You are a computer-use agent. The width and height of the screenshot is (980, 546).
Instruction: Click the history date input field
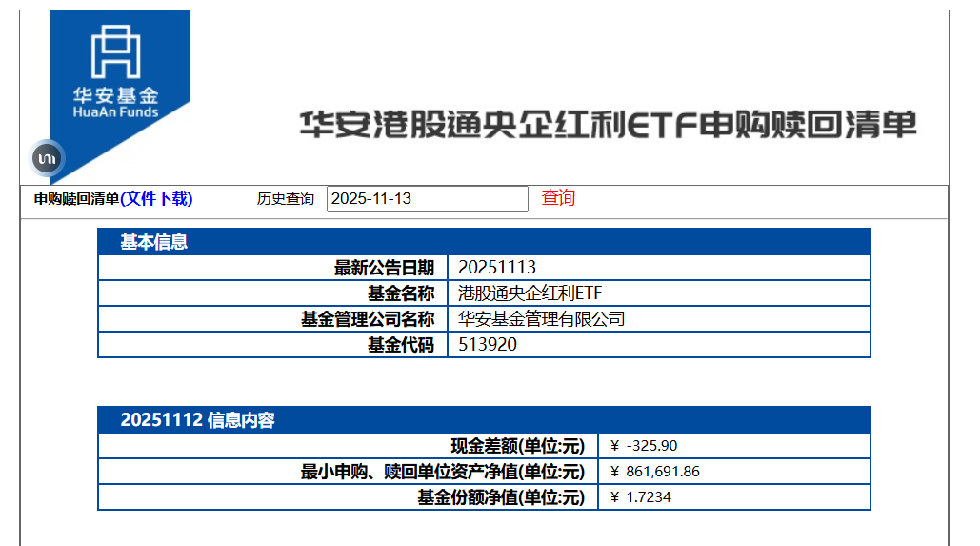tap(427, 199)
